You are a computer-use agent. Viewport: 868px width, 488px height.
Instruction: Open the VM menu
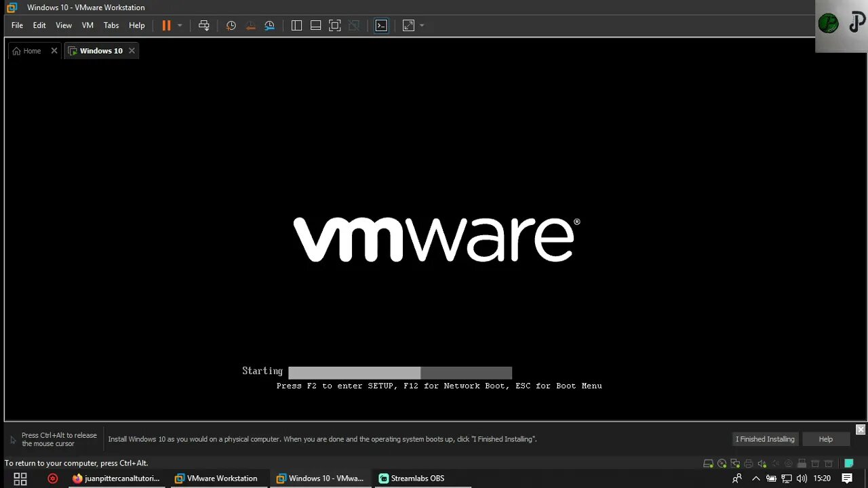click(87, 25)
